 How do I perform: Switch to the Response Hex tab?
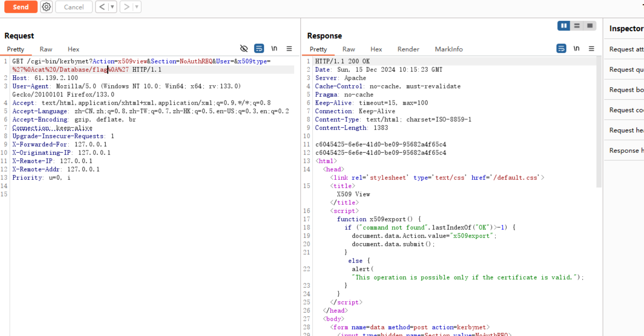376,49
